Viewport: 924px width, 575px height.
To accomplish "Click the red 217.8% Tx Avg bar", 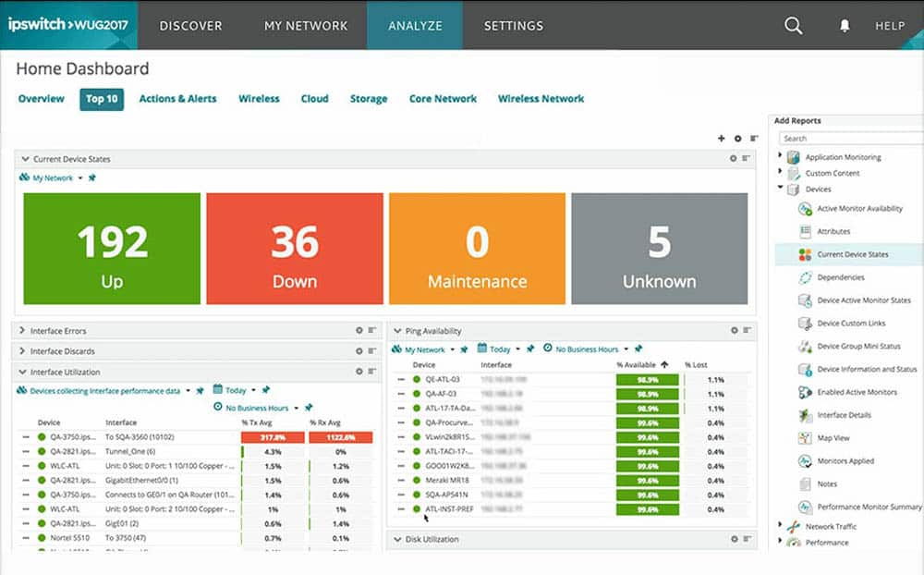I will pos(273,437).
